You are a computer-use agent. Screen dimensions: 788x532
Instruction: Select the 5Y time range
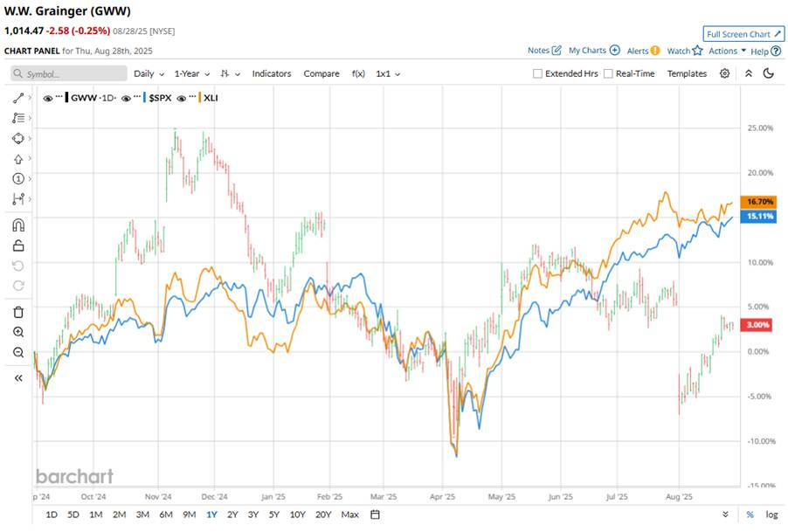(274, 515)
